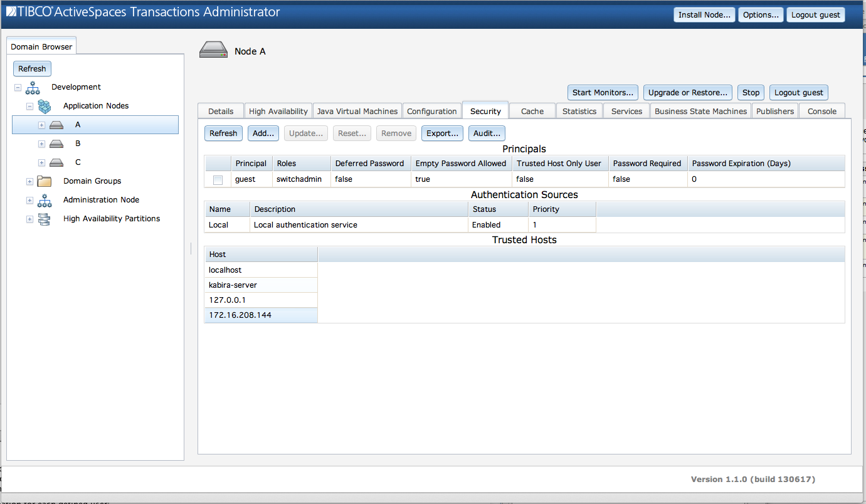Click the Start Monitors... button

coord(603,92)
